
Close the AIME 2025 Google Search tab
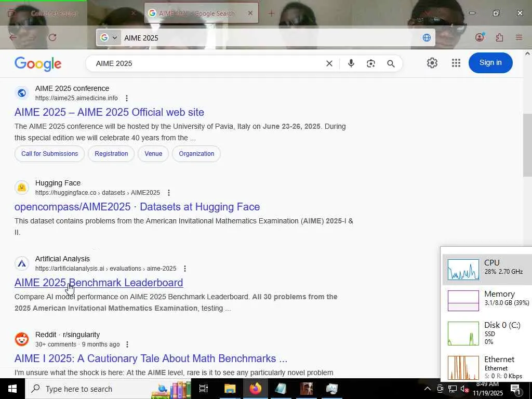pos(250,13)
